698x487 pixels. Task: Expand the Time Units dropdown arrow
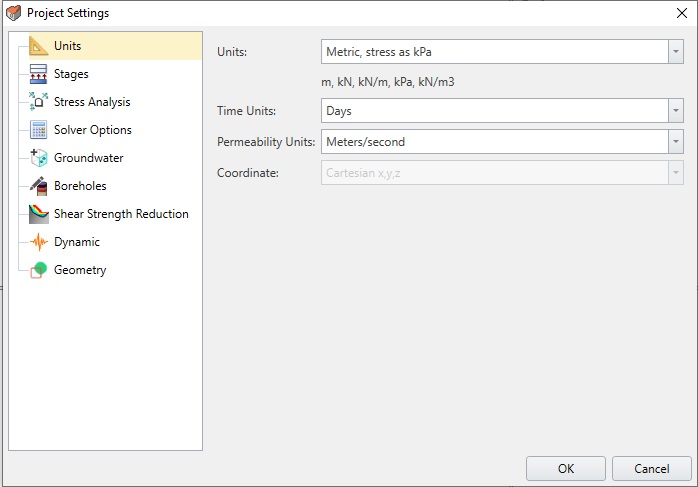coord(675,111)
